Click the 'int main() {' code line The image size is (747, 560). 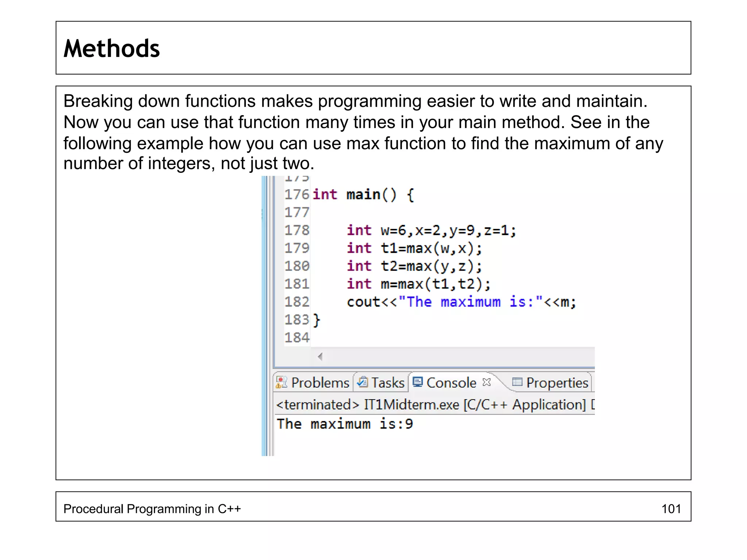[x=364, y=195]
